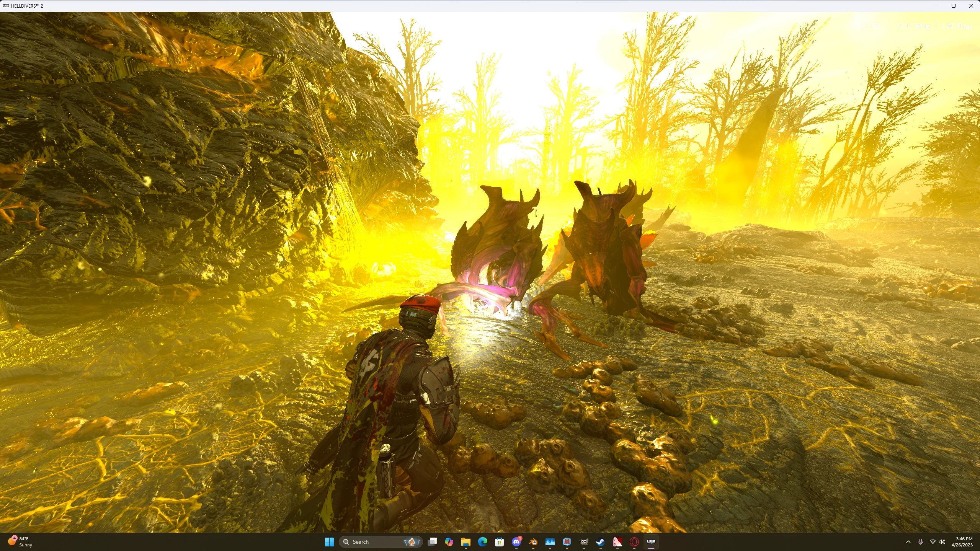Click the 'FPS 53' overlay readout

tap(867, 26)
